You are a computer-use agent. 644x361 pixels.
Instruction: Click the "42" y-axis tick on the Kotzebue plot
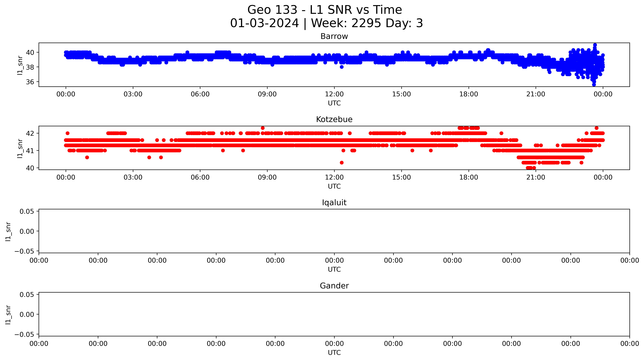pyautogui.click(x=30, y=133)
